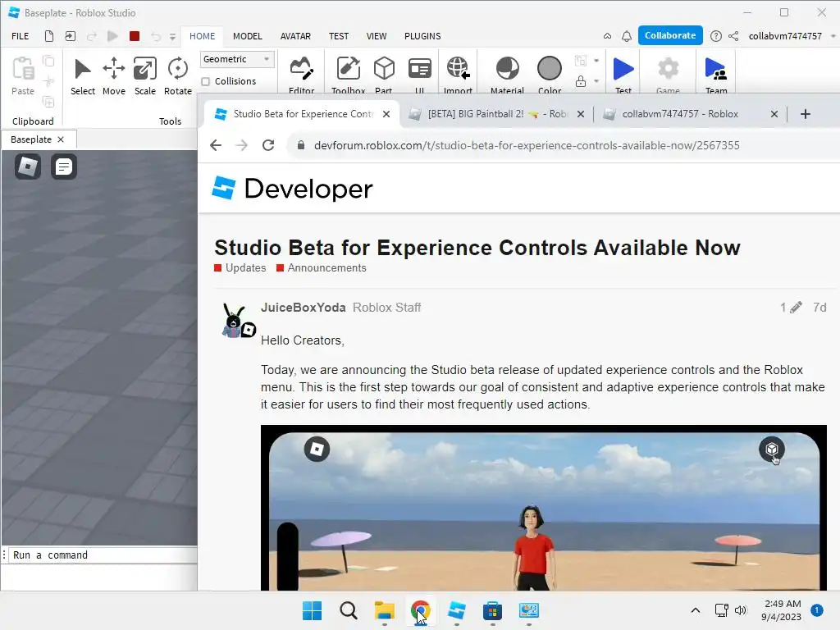The image size is (840, 630).
Task: Open the UI editor button
Action: pos(419,75)
